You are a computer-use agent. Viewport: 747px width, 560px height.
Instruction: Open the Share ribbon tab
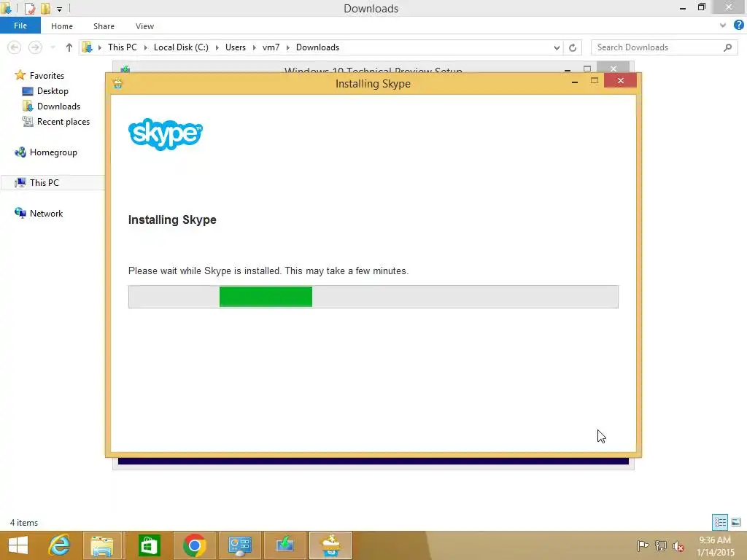pyautogui.click(x=104, y=26)
